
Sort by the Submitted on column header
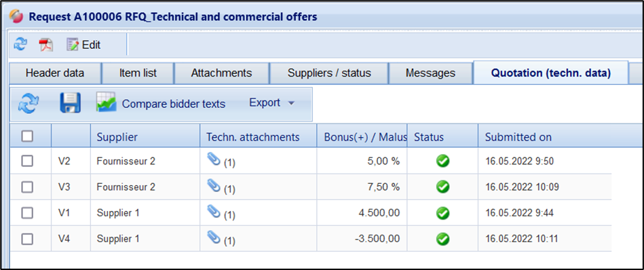pos(518,136)
